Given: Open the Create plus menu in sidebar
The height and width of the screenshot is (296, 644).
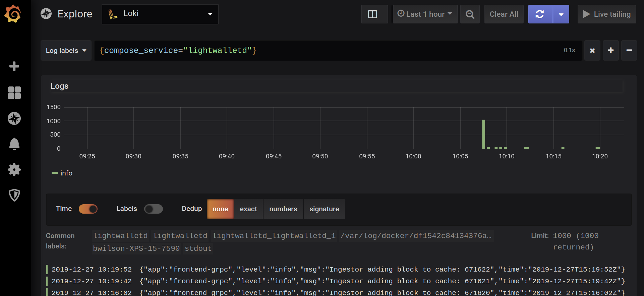Looking at the screenshot, I should [14, 66].
